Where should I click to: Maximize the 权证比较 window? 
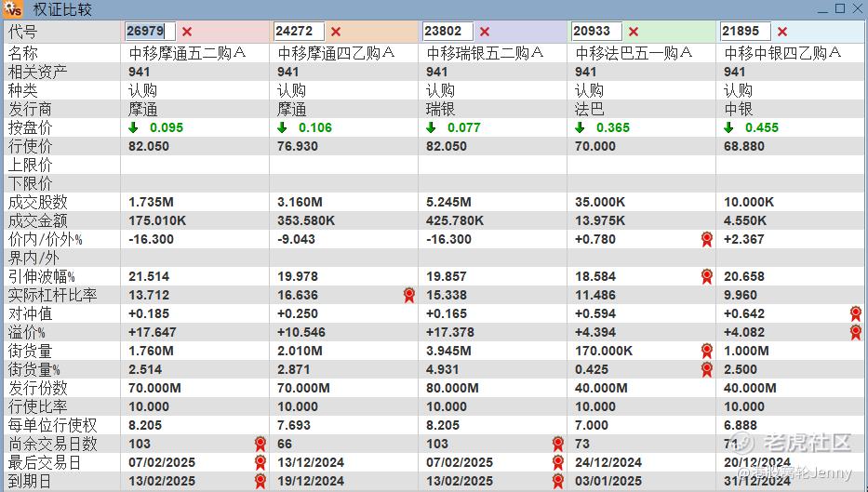coord(840,8)
